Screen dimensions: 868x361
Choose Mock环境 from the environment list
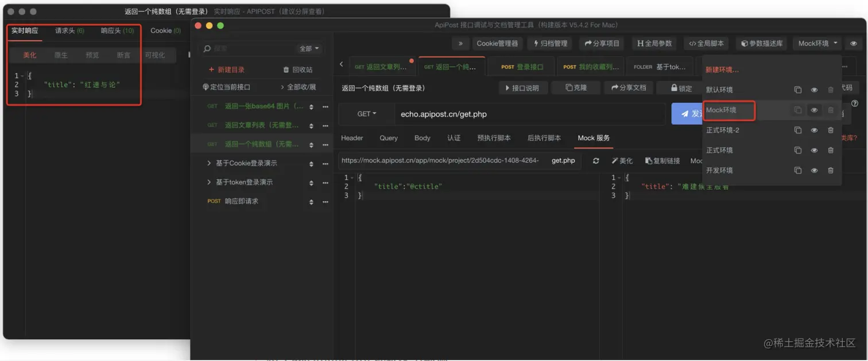coord(721,110)
